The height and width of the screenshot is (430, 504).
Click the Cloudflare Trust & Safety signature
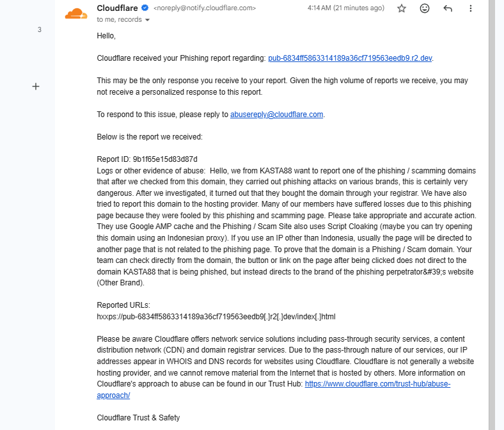click(x=138, y=418)
